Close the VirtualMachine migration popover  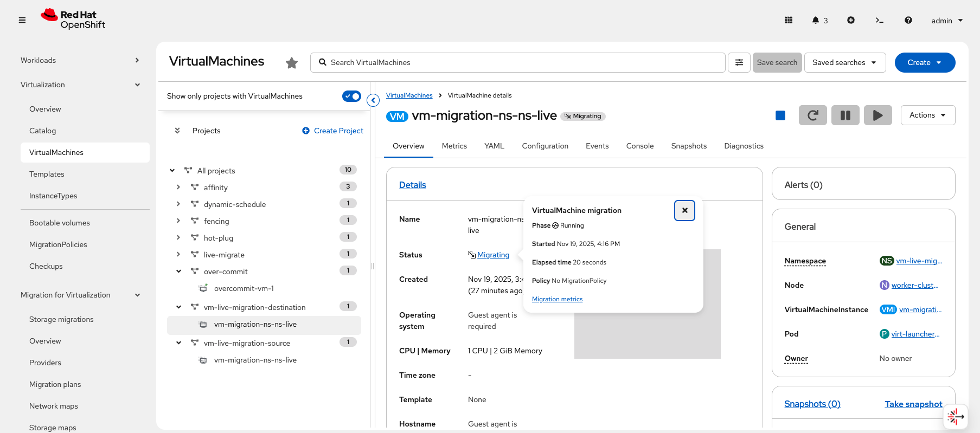coord(684,211)
